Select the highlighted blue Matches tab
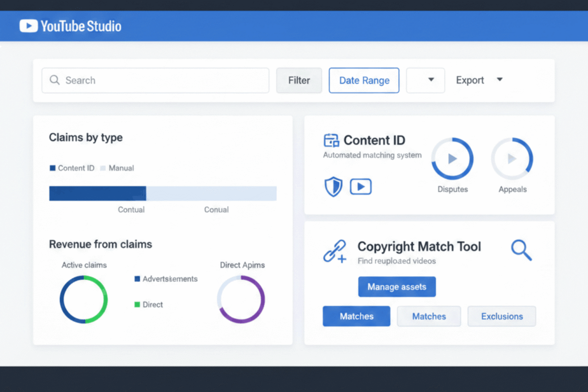The width and height of the screenshot is (588, 392). coord(357,316)
